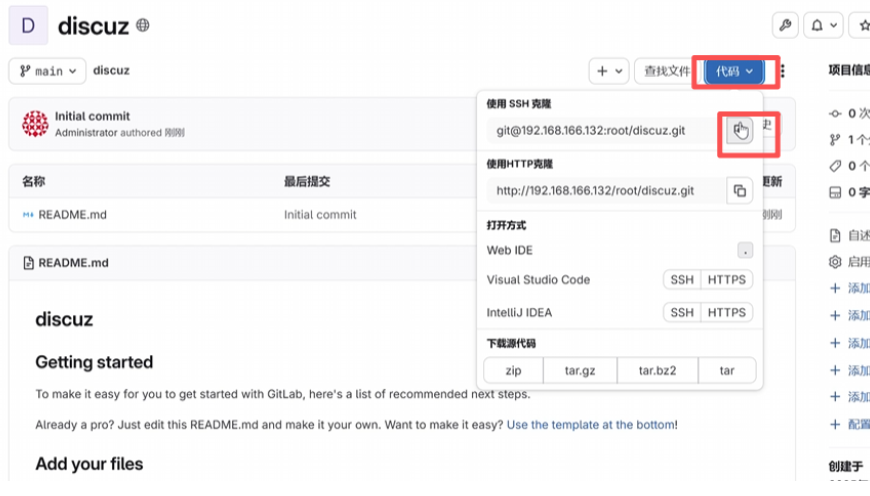Open README.md in the file table
The height and width of the screenshot is (496, 870).
[72, 215]
